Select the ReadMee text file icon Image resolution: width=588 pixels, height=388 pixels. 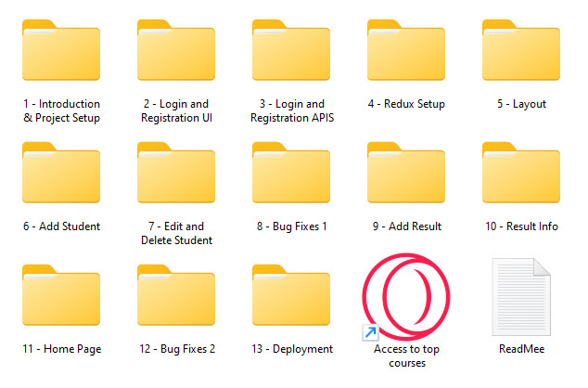(521, 297)
